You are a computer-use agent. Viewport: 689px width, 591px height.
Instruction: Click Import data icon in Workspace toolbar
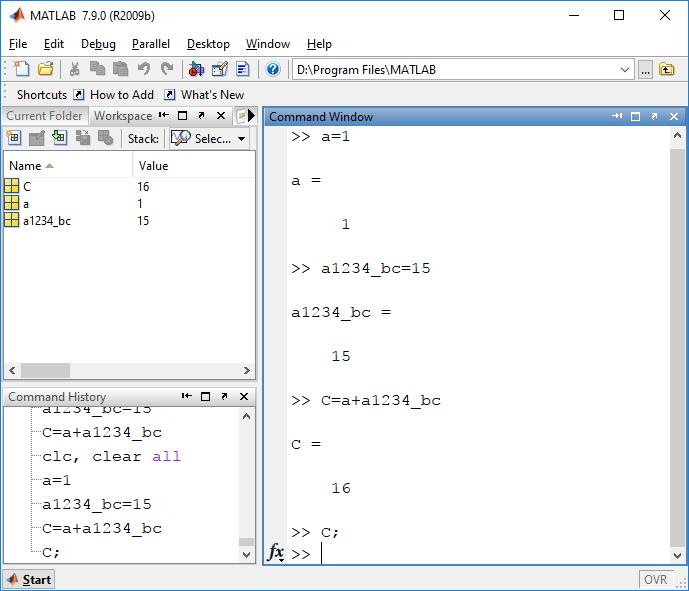59,138
